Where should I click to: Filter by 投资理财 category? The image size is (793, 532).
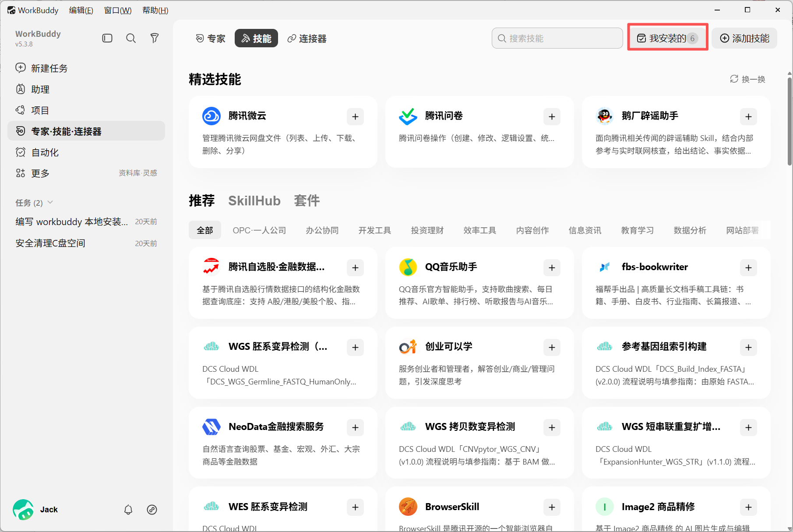point(427,230)
